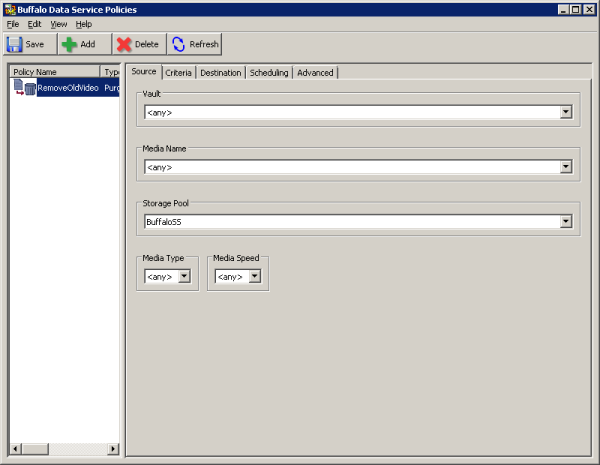Image resolution: width=600 pixels, height=465 pixels.
Task: Minimize the Buffalo Data Service Policies window
Action: point(563,10)
